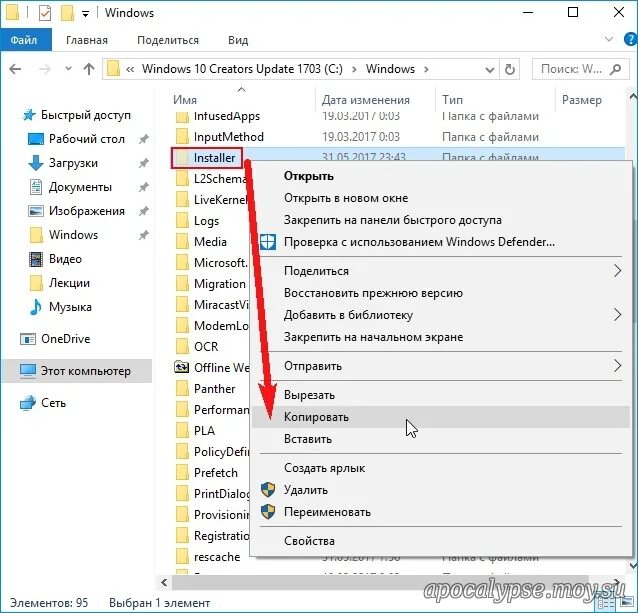
Task: Open the Главная ribbon tab
Action: coord(87,40)
